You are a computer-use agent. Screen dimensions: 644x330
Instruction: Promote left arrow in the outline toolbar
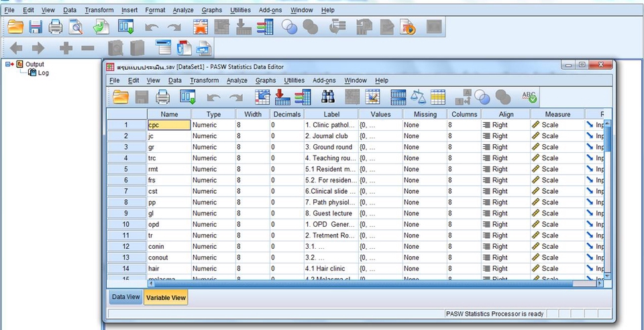click(15, 48)
